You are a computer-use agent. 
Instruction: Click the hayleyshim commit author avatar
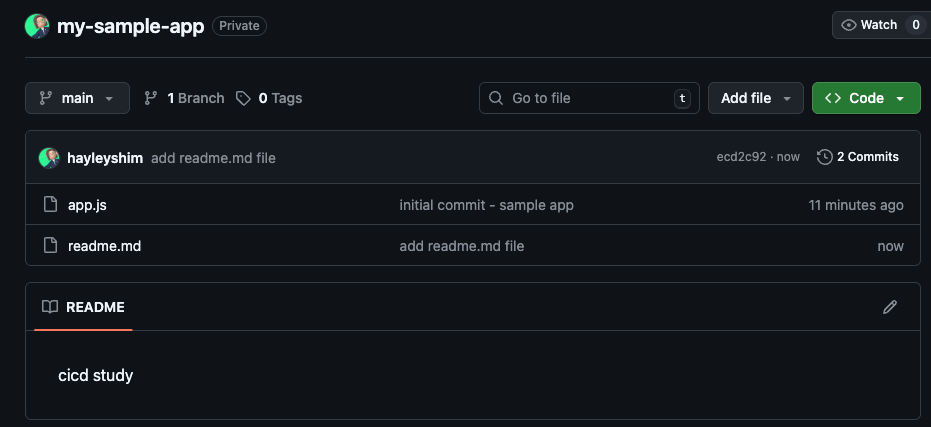coord(49,158)
